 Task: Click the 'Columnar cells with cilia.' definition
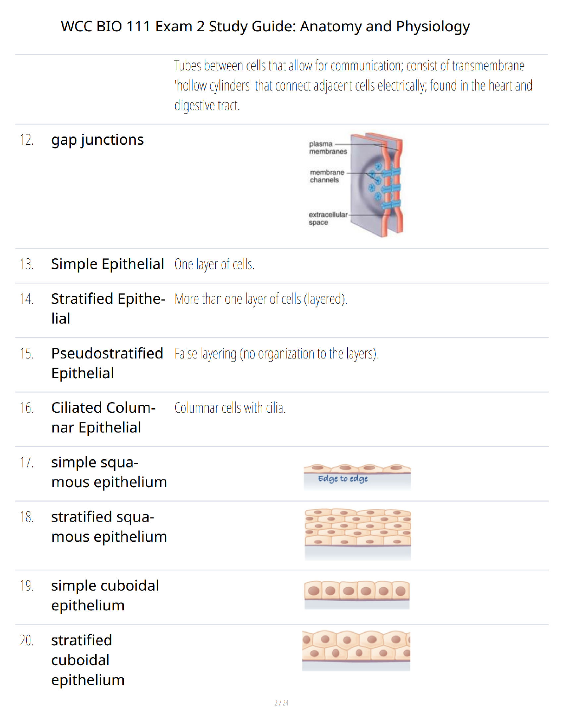click(x=230, y=408)
